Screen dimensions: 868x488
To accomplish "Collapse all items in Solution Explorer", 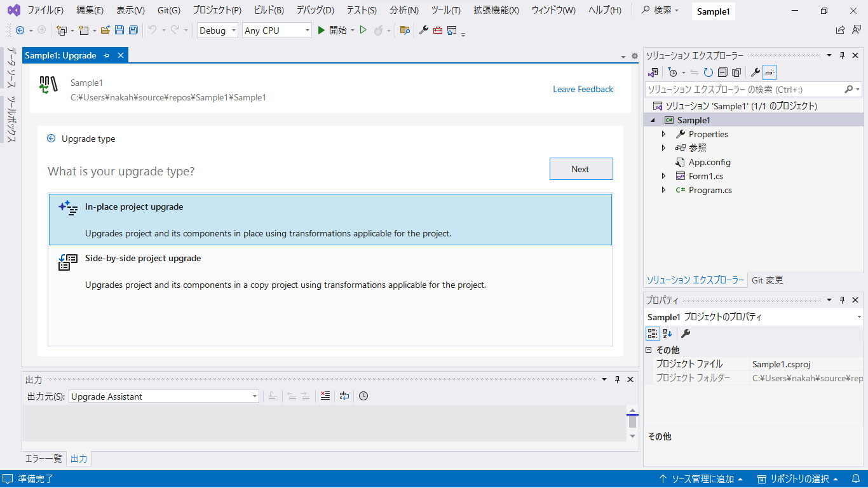I will pos(722,73).
